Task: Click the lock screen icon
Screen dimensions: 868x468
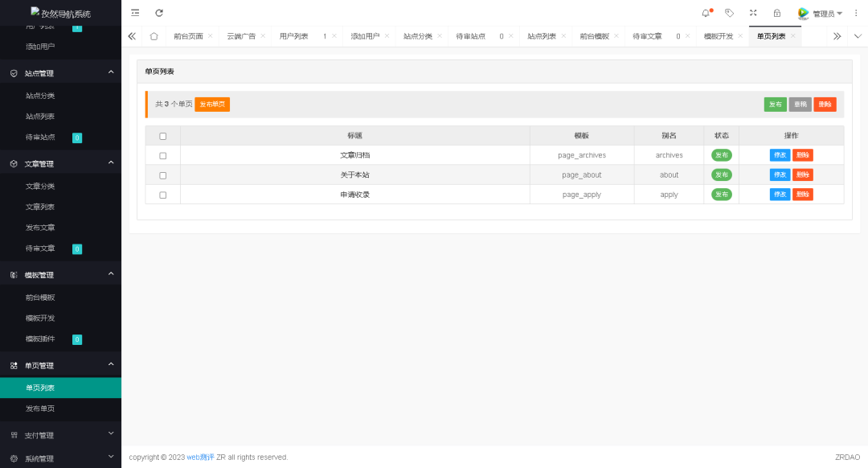Action: [x=776, y=13]
